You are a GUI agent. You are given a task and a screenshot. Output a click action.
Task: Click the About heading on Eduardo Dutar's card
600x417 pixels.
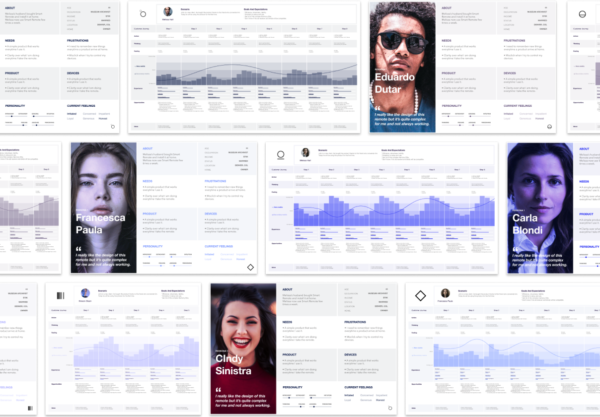(445, 8)
